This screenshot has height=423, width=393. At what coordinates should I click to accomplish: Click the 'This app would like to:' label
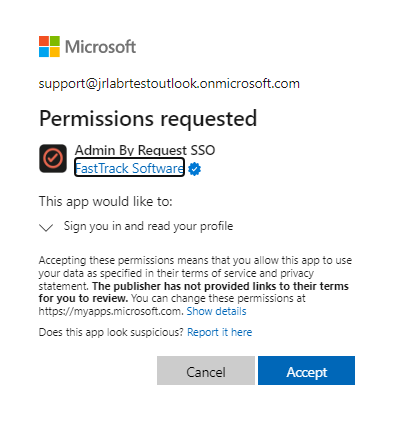(106, 202)
